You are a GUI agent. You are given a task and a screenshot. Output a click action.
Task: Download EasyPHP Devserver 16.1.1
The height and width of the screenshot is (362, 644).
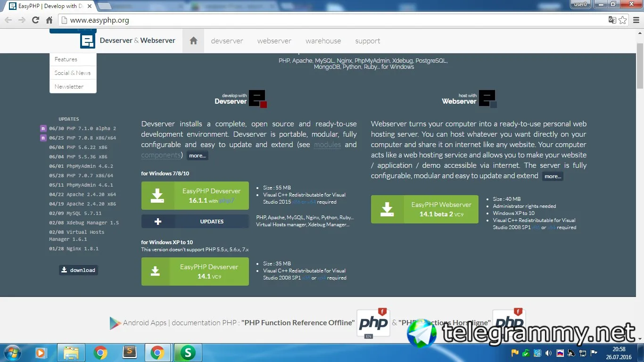(x=195, y=196)
